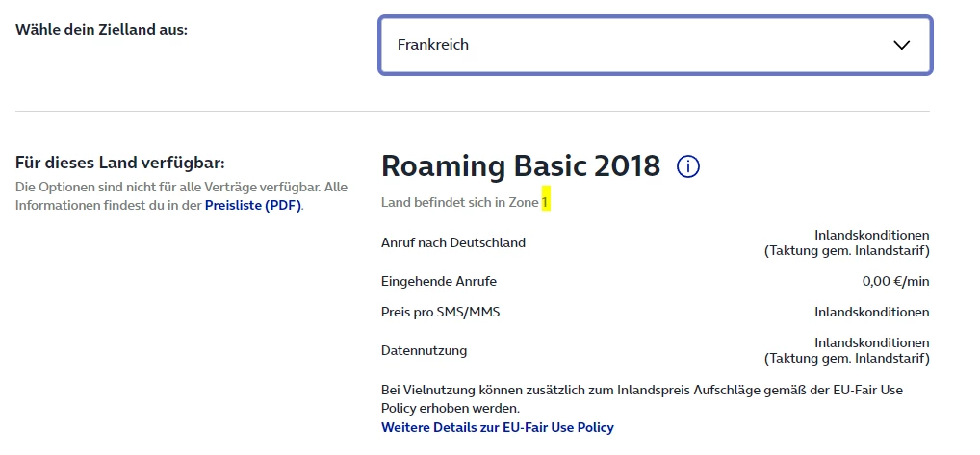Image resolution: width=980 pixels, height=455 pixels.
Task: Click the selected country name Frankreich
Action: pos(433,45)
